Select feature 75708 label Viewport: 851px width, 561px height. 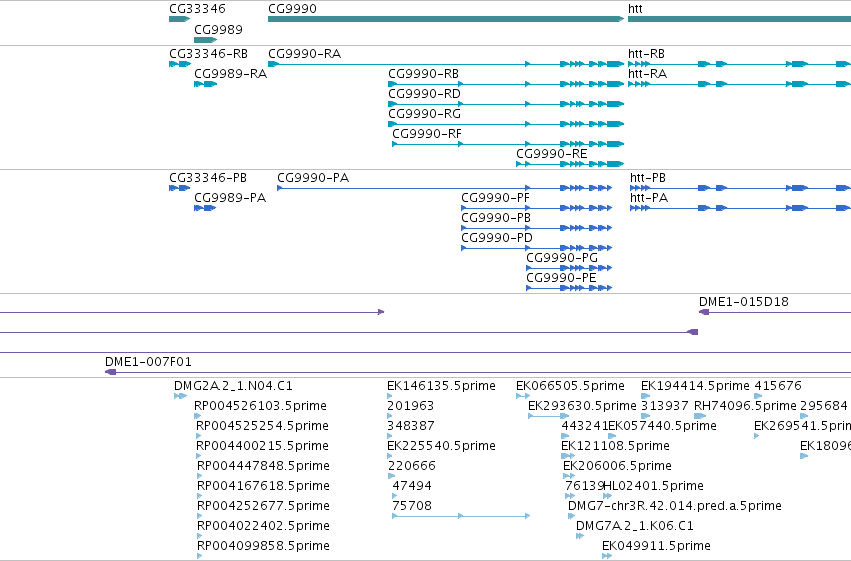pos(412,507)
